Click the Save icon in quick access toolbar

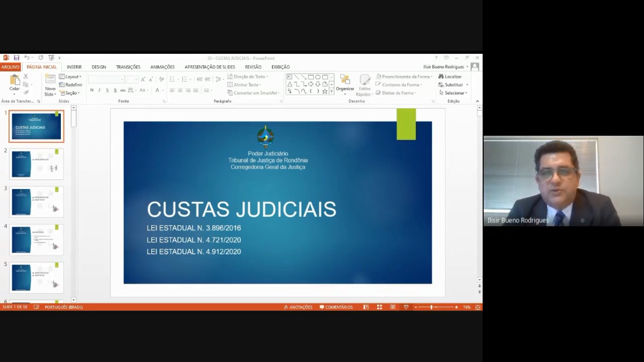point(17,58)
